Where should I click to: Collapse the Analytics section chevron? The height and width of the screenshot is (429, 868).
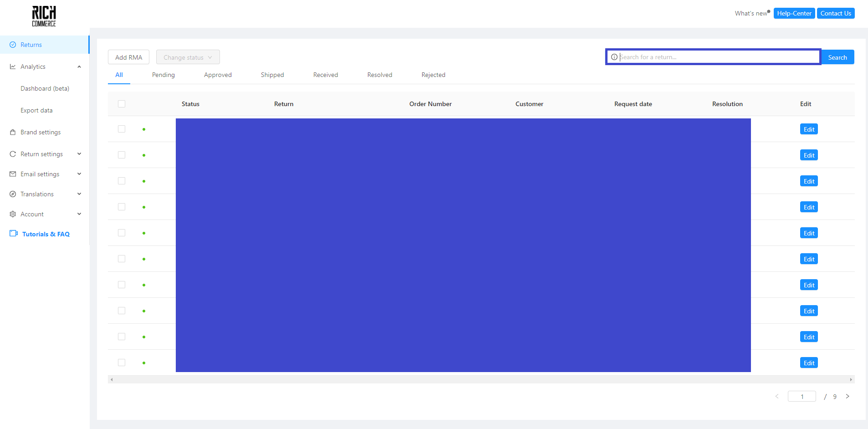79,66
